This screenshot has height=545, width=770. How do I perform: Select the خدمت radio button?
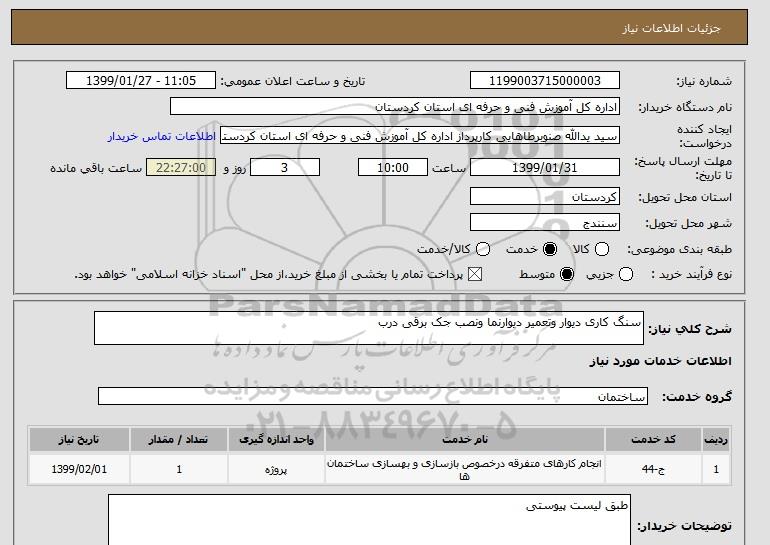pyautogui.click(x=550, y=249)
